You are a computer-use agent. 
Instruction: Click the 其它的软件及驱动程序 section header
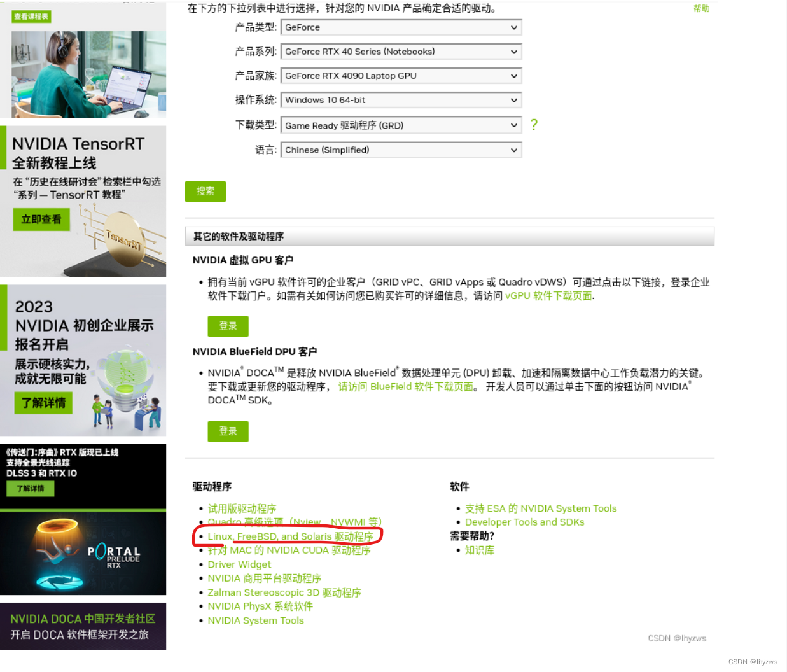[450, 236]
